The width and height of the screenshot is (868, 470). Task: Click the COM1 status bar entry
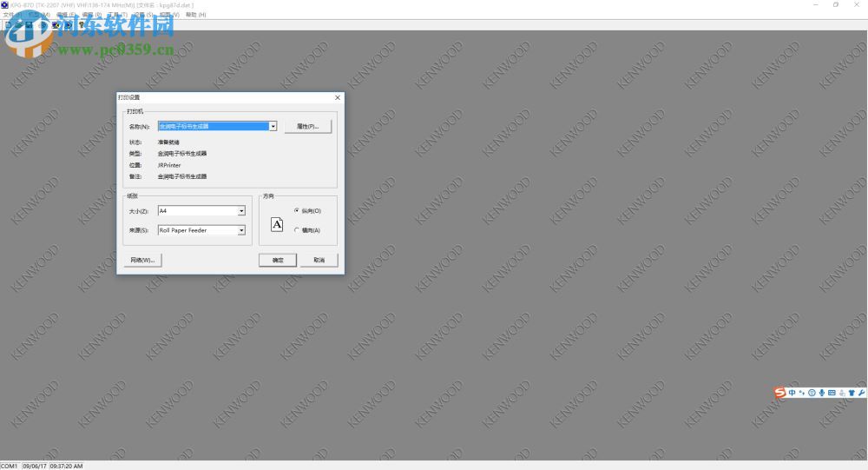coord(10,467)
